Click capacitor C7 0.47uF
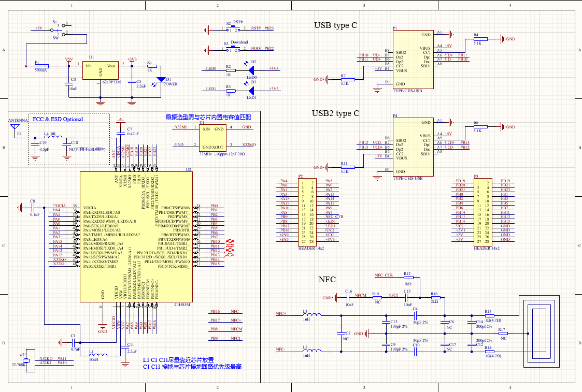The height and width of the screenshot is (392, 582). pos(121,134)
